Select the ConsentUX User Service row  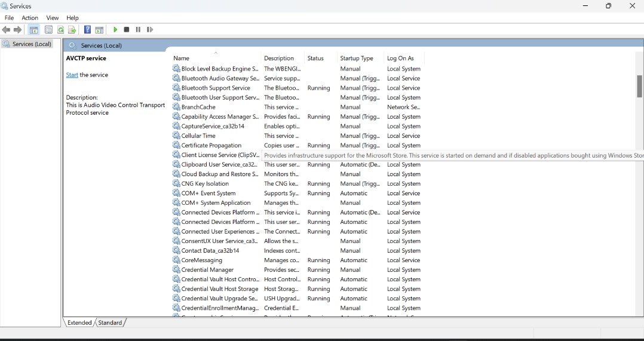pos(298,241)
